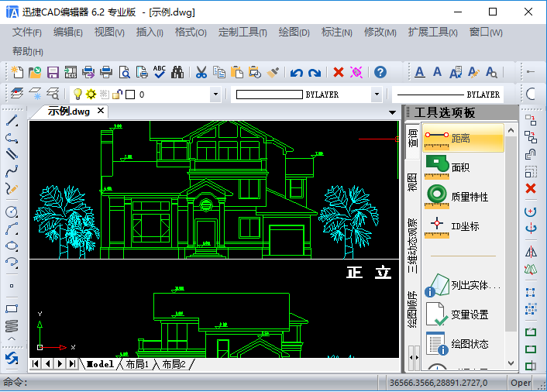Screen dimensions: 547x392
Task: Jump to the first layout tab arrow
Action: point(35,364)
